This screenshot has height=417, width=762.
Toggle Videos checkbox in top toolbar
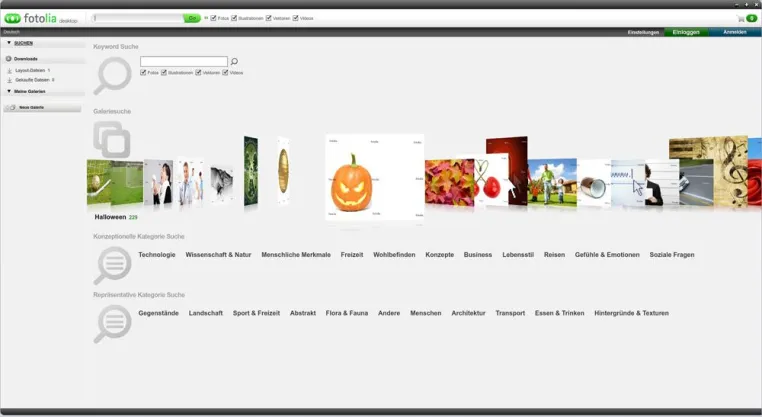click(x=295, y=18)
